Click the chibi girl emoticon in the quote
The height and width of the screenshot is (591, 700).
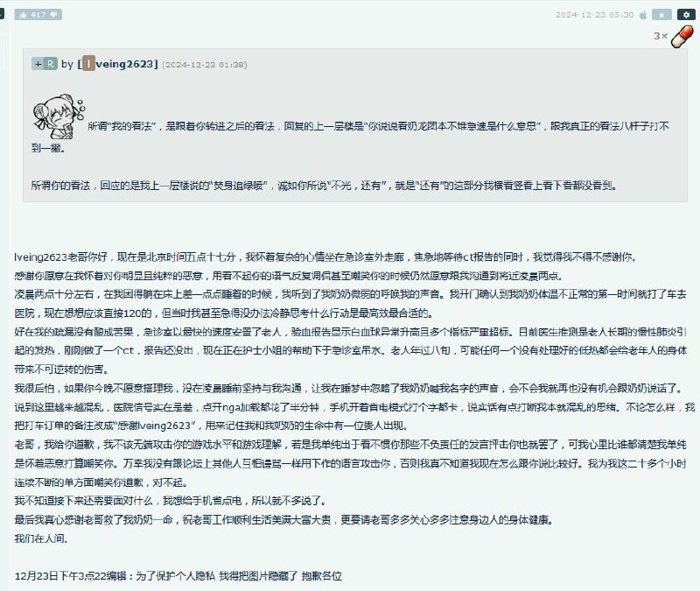click(x=59, y=116)
